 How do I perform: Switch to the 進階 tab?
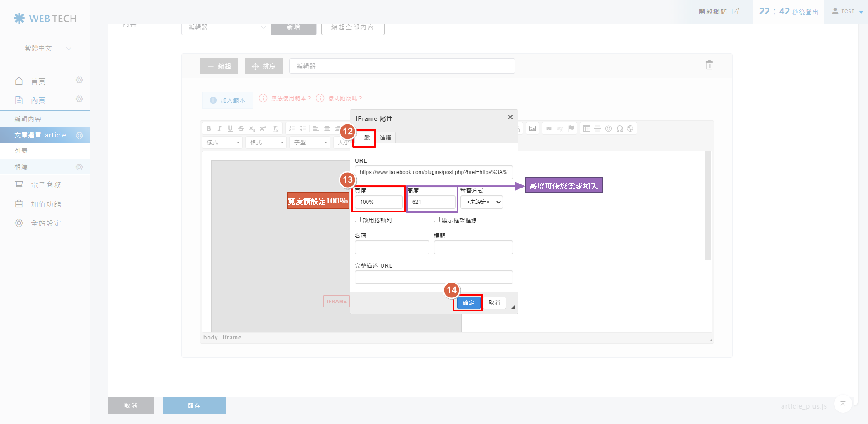tap(385, 137)
